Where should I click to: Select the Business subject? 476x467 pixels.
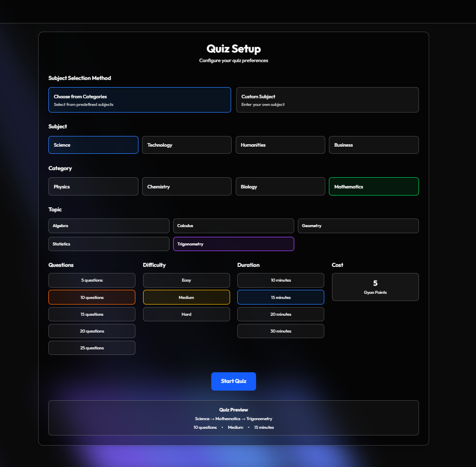(374, 145)
